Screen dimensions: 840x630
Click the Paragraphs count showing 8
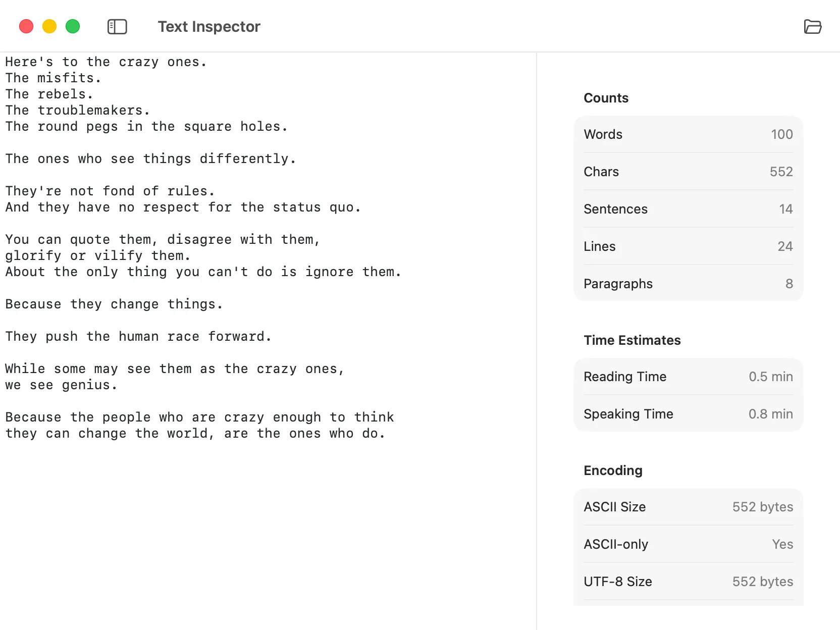pyautogui.click(x=688, y=284)
